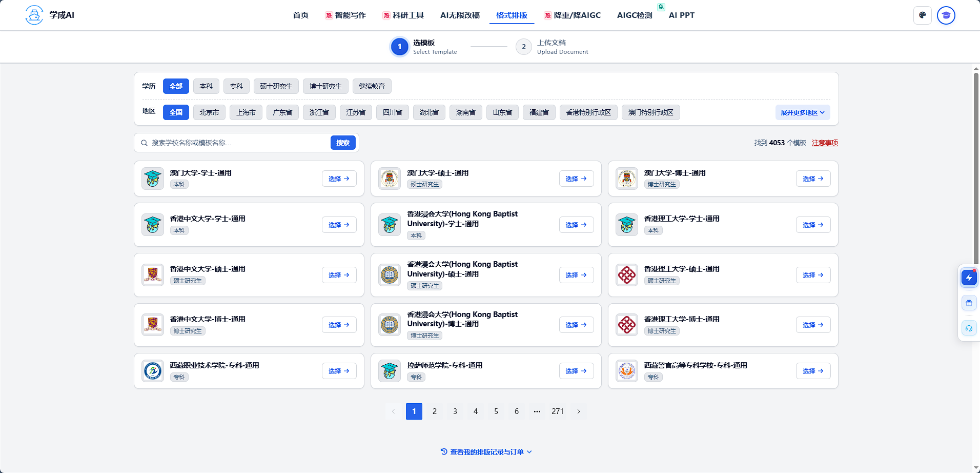Image resolution: width=980 pixels, height=473 pixels.
Task: Select the 澳门大学-学士-通用 template
Action: pyautogui.click(x=339, y=179)
